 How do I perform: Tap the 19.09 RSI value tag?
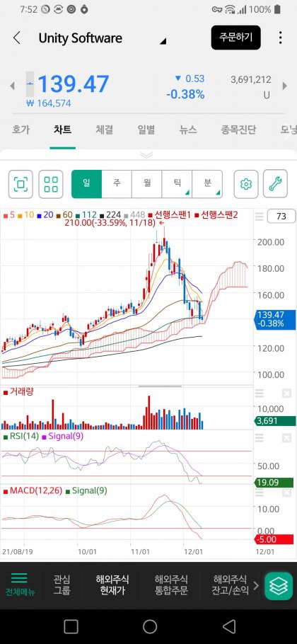click(x=275, y=482)
